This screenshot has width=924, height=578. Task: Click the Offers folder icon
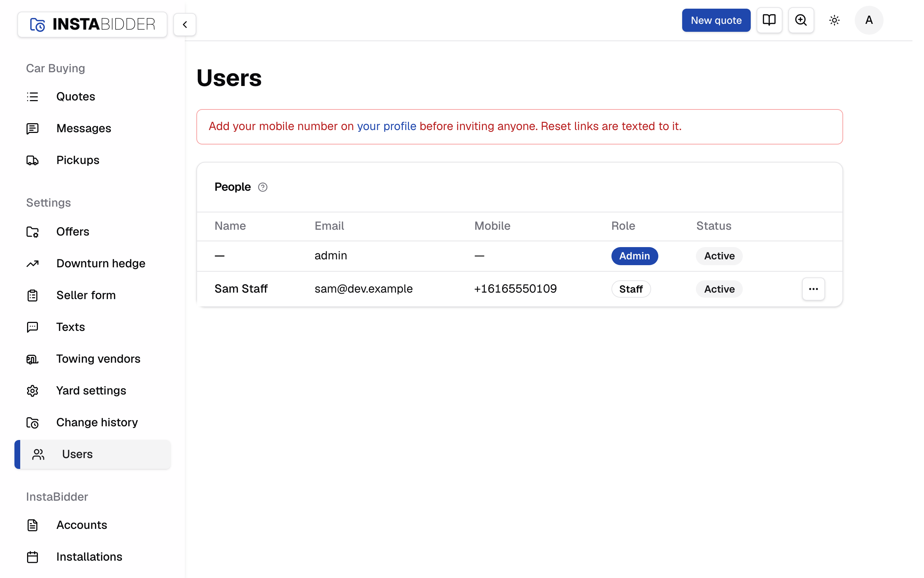pyautogui.click(x=32, y=232)
